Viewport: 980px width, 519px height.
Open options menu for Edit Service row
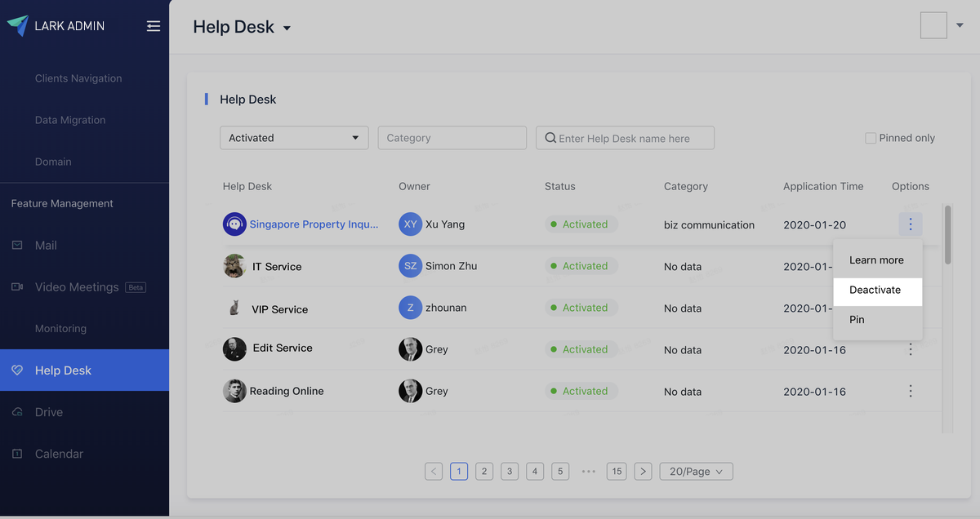point(910,349)
